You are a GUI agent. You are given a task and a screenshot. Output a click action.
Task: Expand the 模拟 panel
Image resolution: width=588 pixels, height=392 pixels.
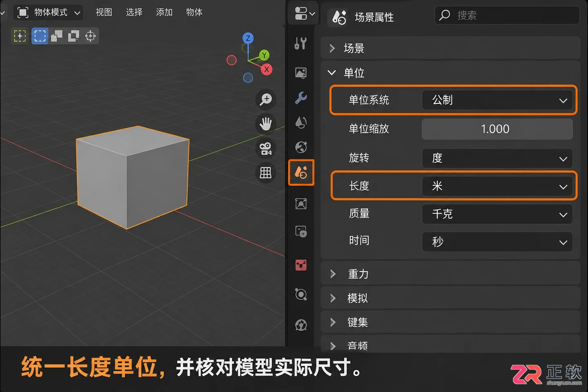pyautogui.click(x=450, y=298)
